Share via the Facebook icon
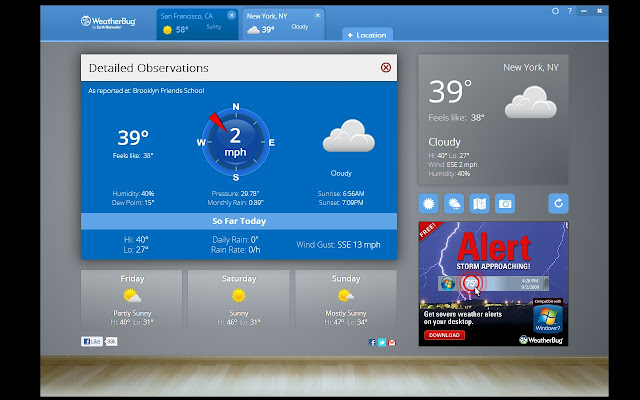The height and width of the screenshot is (400, 640). (x=372, y=342)
